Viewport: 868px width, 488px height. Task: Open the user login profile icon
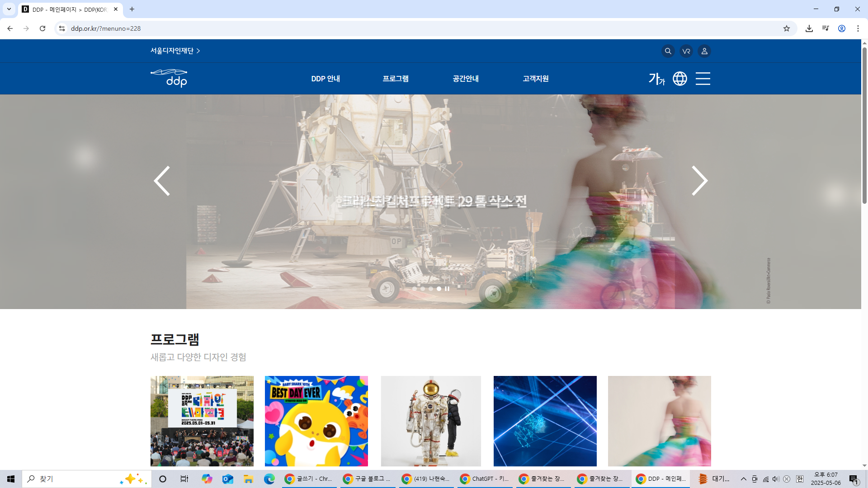coord(704,51)
